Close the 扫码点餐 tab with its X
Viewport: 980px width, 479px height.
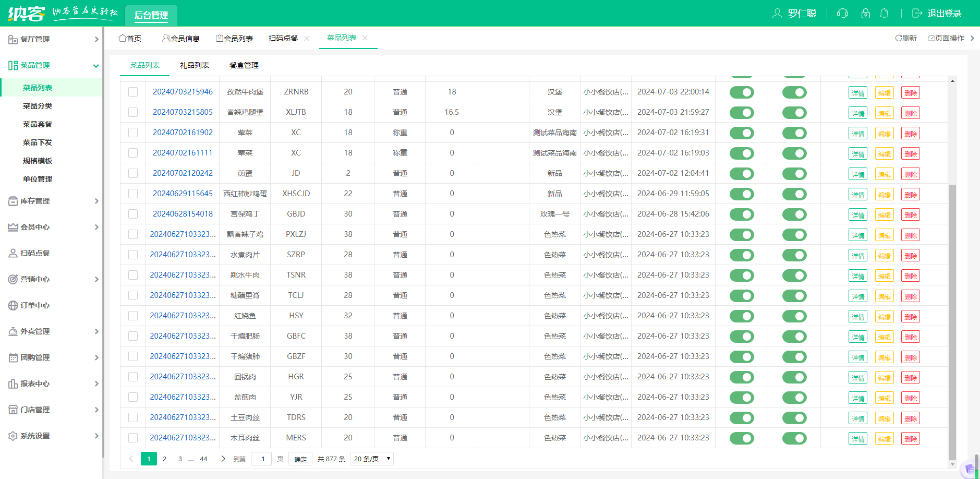pos(307,38)
